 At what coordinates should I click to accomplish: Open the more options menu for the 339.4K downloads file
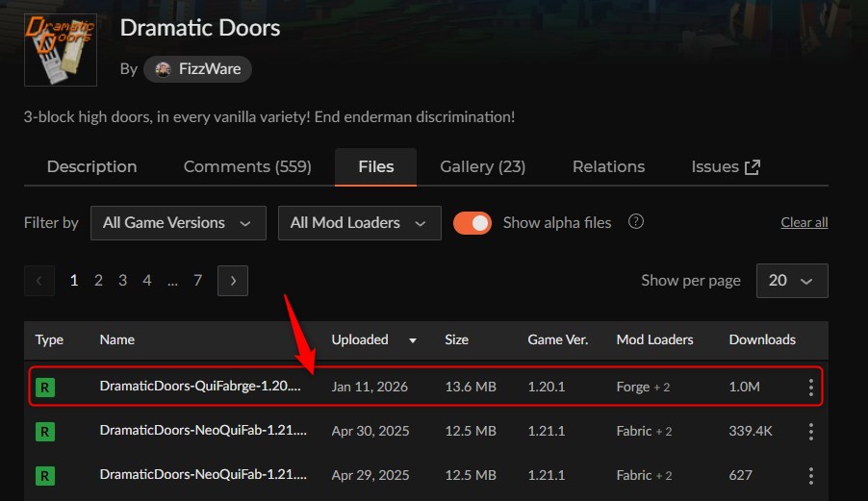811,432
